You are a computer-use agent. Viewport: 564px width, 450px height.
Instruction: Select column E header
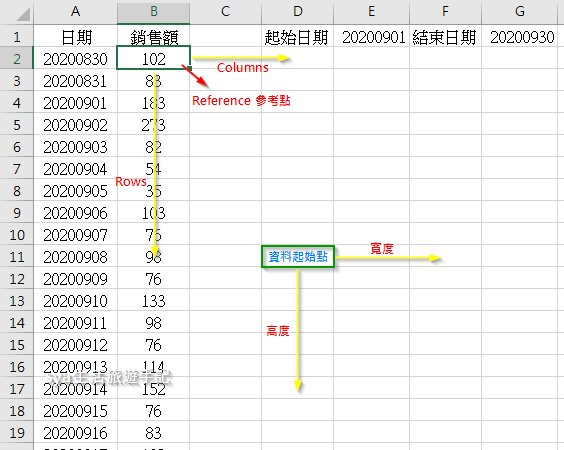click(x=372, y=12)
